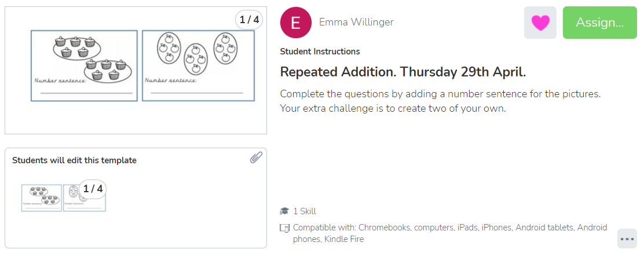Click the 1 / 4 badge on template thumbnail
The height and width of the screenshot is (253, 644).
click(x=93, y=189)
